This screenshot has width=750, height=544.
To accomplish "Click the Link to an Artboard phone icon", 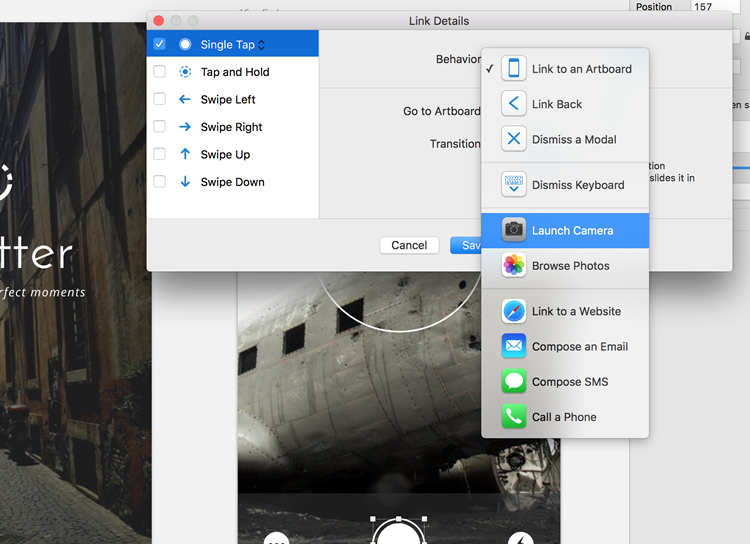I will coord(514,69).
